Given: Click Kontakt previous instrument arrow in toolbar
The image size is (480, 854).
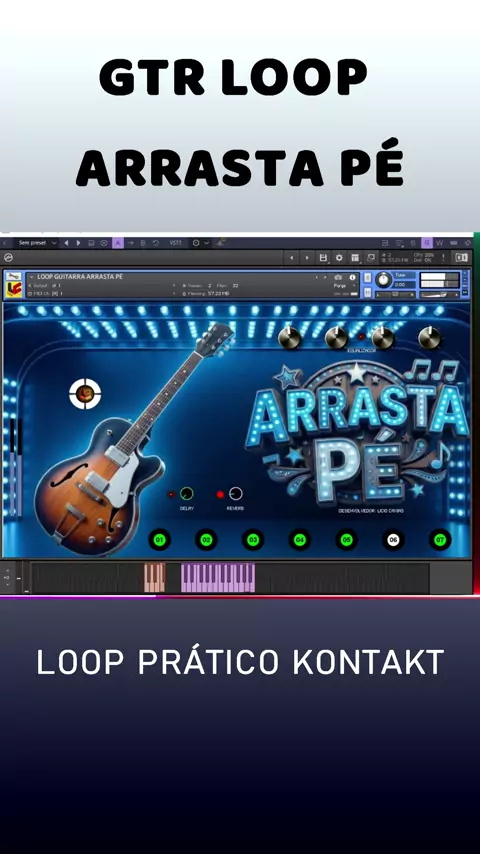Looking at the screenshot, I should coord(292,258).
